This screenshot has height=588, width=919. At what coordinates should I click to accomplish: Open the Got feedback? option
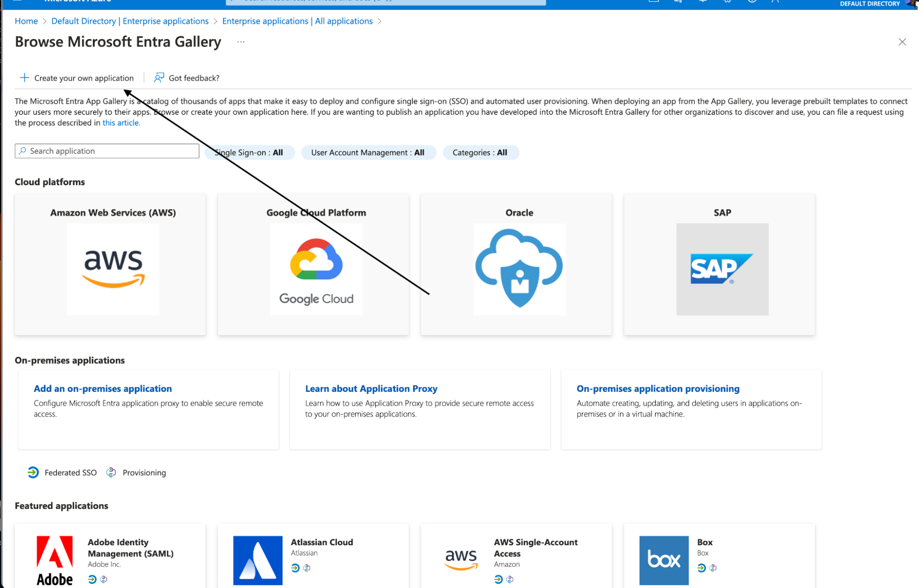pos(187,78)
